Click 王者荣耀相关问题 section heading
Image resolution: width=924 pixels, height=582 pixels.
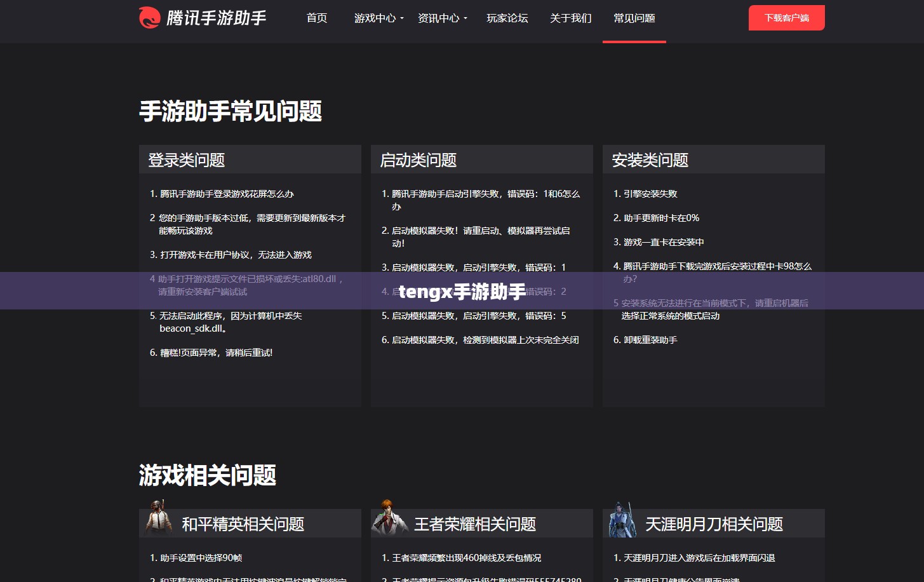(475, 524)
